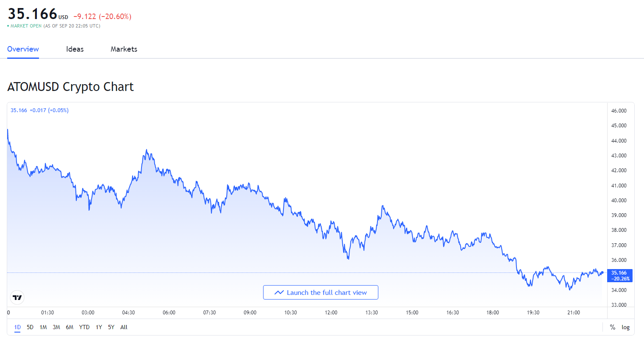Select the YTD range option
Image resolution: width=644 pixels, height=341 pixels.
tap(84, 327)
